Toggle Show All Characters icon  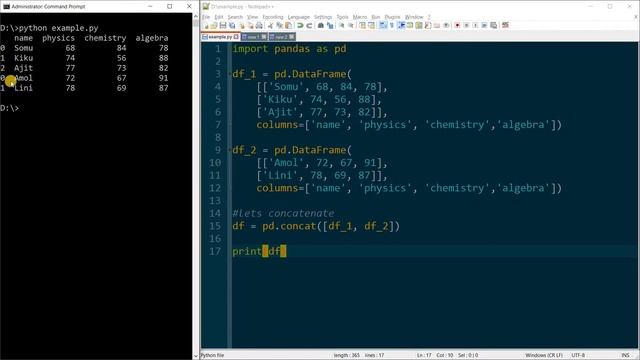pyautogui.click(x=391, y=25)
